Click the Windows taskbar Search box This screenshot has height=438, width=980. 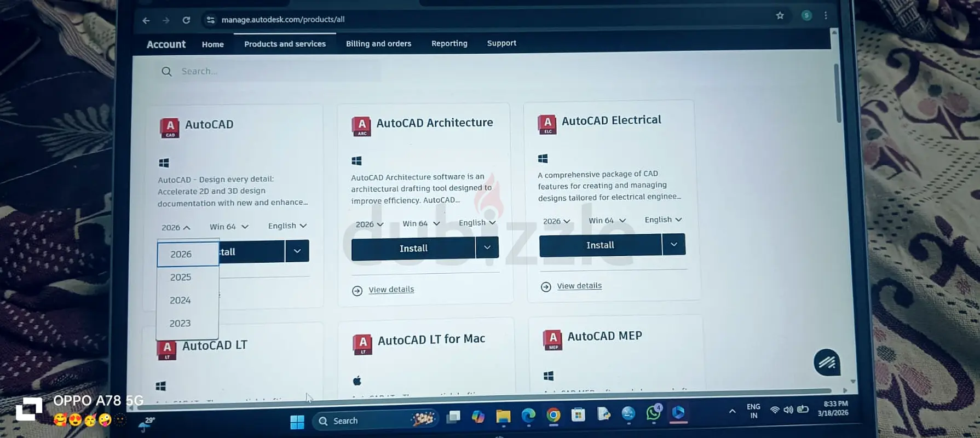(x=377, y=420)
